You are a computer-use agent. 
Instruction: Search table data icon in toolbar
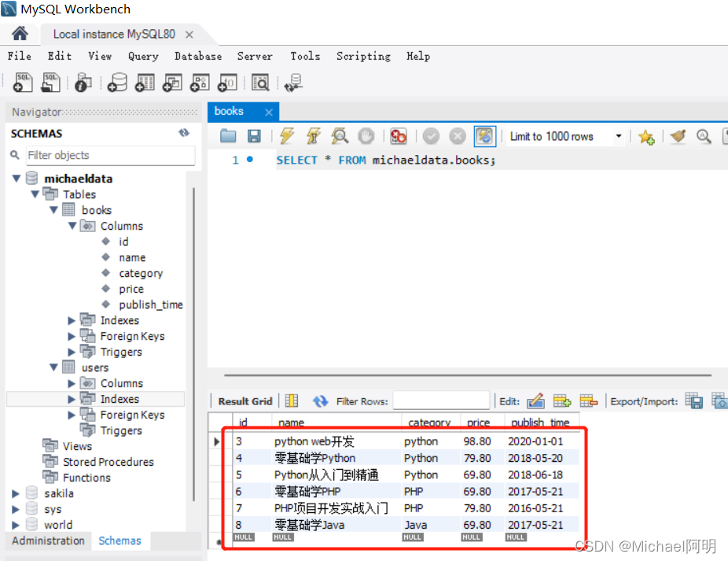coord(260,83)
